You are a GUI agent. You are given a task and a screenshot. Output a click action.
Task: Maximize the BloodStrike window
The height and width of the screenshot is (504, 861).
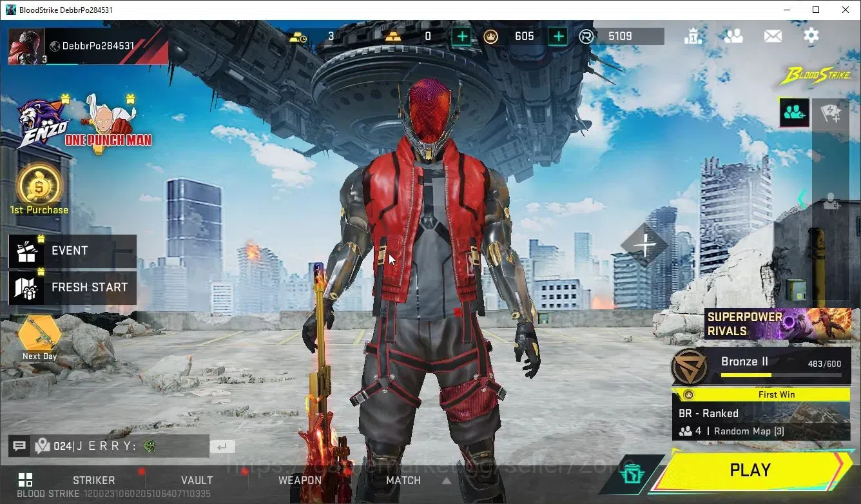816,10
